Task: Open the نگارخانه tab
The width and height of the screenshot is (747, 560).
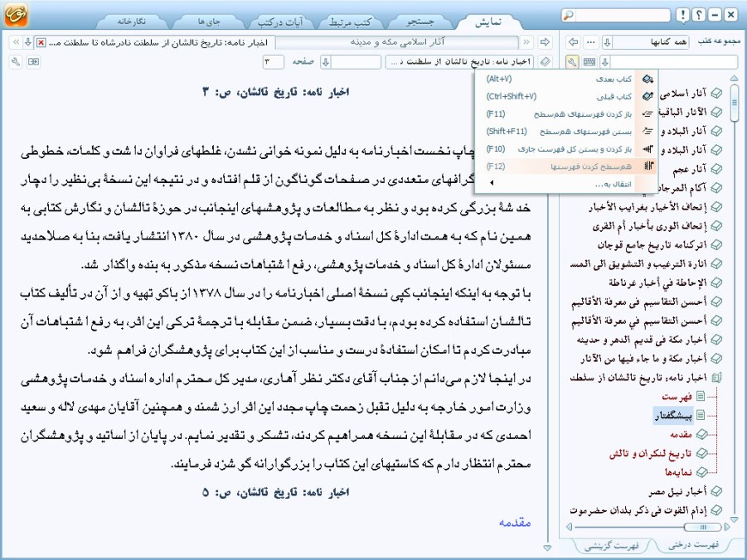Action: pyautogui.click(x=132, y=22)
